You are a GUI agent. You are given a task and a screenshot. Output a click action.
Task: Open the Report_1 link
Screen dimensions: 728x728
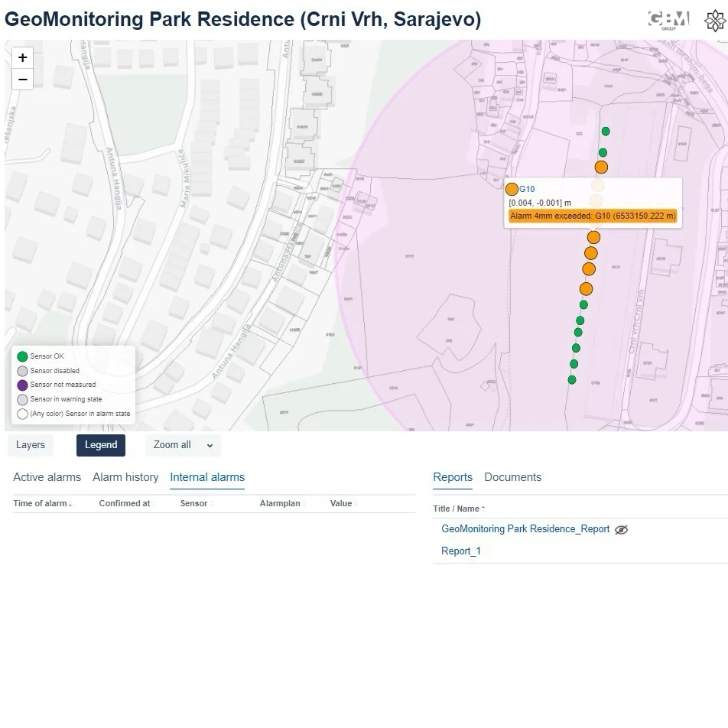[x=460, y=551]
